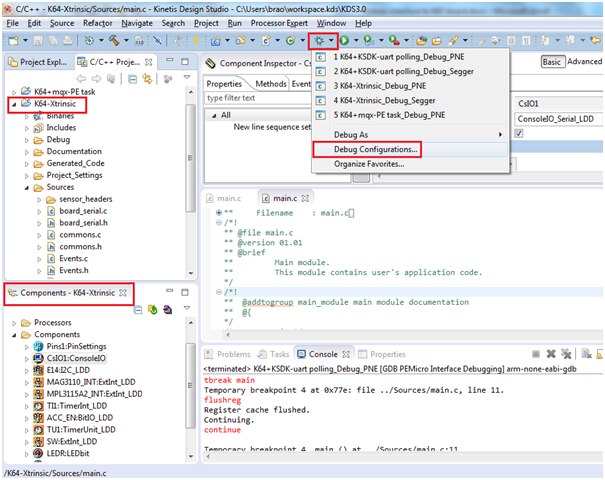Select Debug Configurations... menu entry
This screenshot has height=480, width=605.
pos(376,149)
